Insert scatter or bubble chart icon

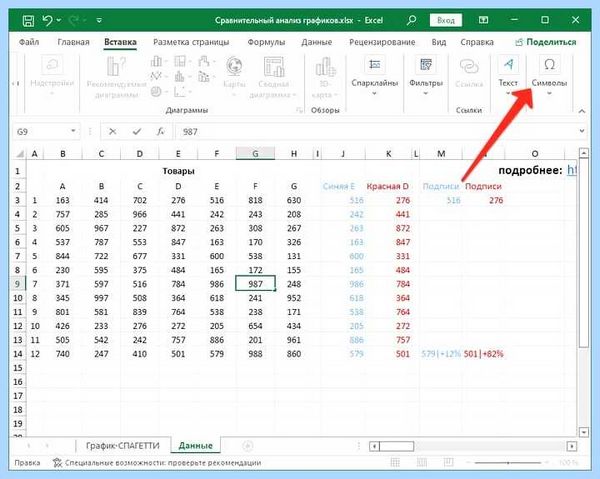(181, 92)
